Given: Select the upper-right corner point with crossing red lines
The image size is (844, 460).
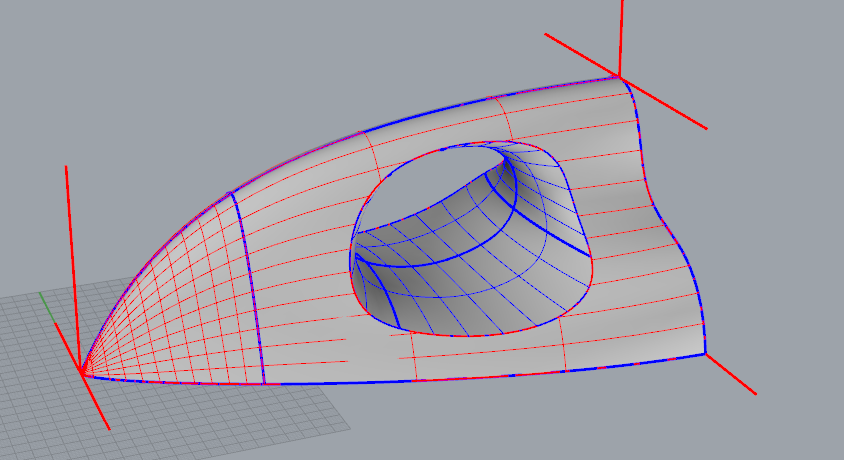Looking at the screenshot, I should pos(620,77).
